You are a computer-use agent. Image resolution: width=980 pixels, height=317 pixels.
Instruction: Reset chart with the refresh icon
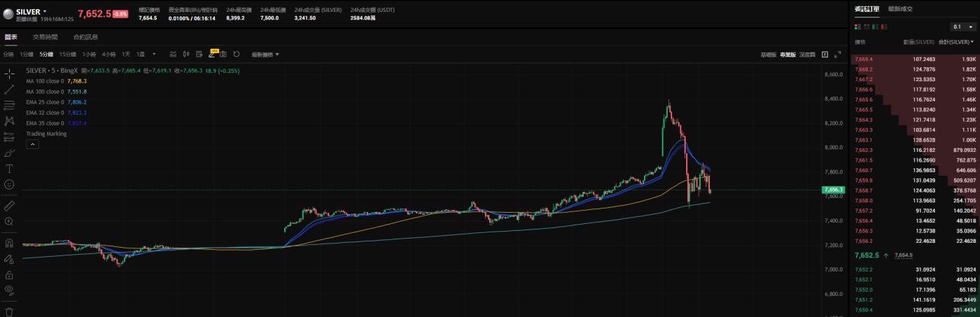pyautogui.click(x=237, y=54)
